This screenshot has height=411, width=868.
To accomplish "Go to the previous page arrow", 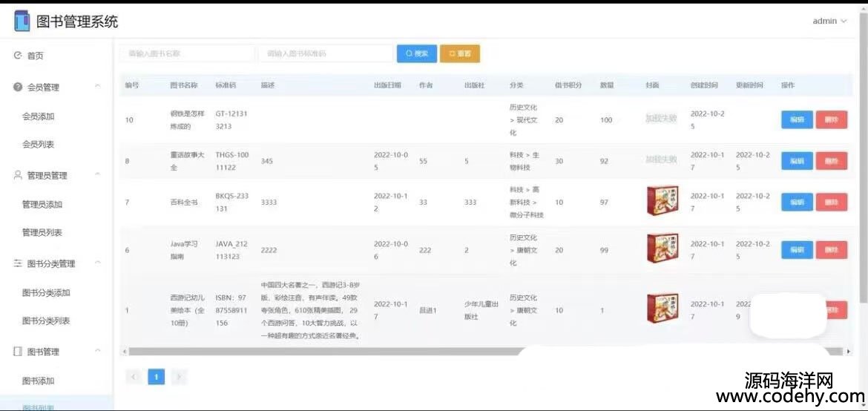I will click(134, 377).
